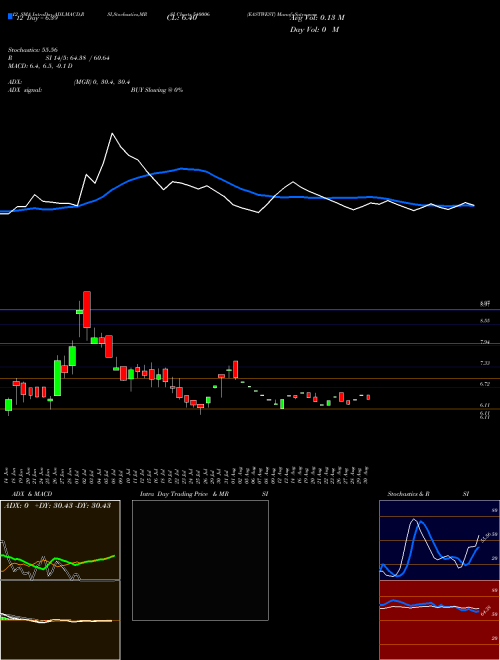Open the navy Stochastics mini chart
This screenshot has height=660, width=500.
click(439, 540)
